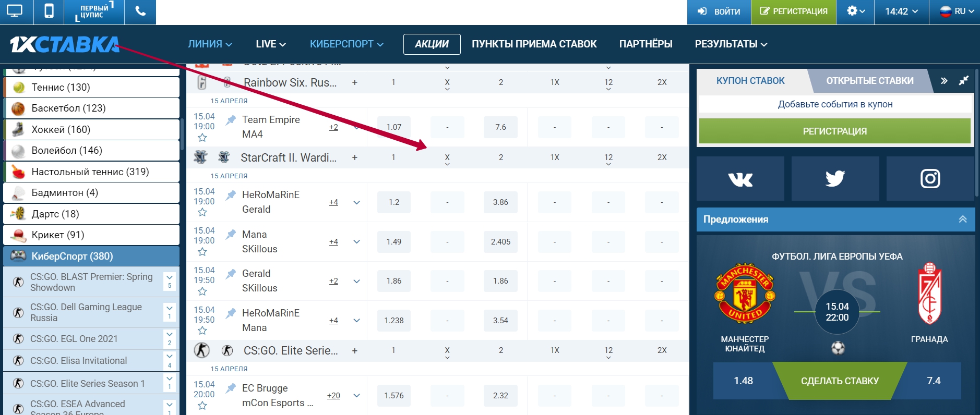Pin the EC Brugge vs mCon match
Screen dimensions: 980x415
click(231, 388)
